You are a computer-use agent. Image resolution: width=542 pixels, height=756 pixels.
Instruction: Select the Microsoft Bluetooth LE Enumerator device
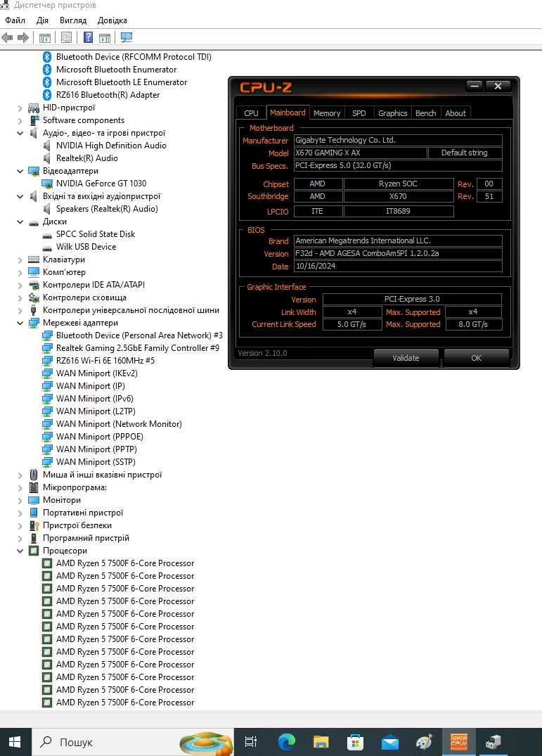click(122, 82)
